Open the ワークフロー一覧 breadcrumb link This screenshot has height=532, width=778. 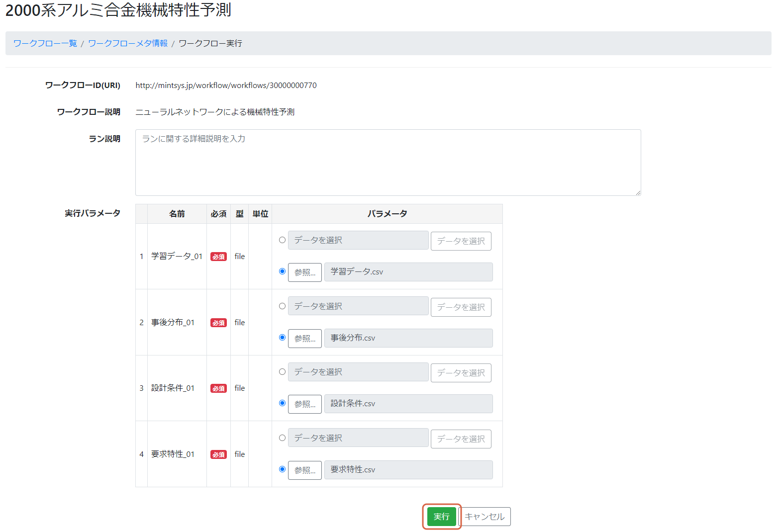[x=45, y=43]
